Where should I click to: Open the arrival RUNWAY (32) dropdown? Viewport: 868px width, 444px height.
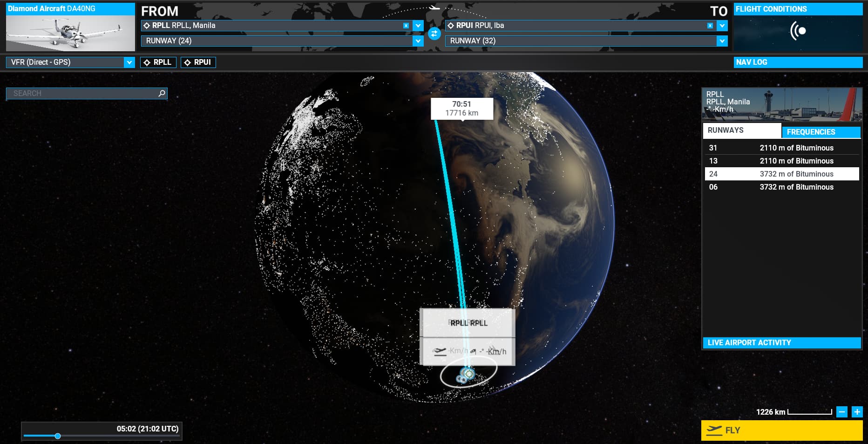(x=722, y=41)
